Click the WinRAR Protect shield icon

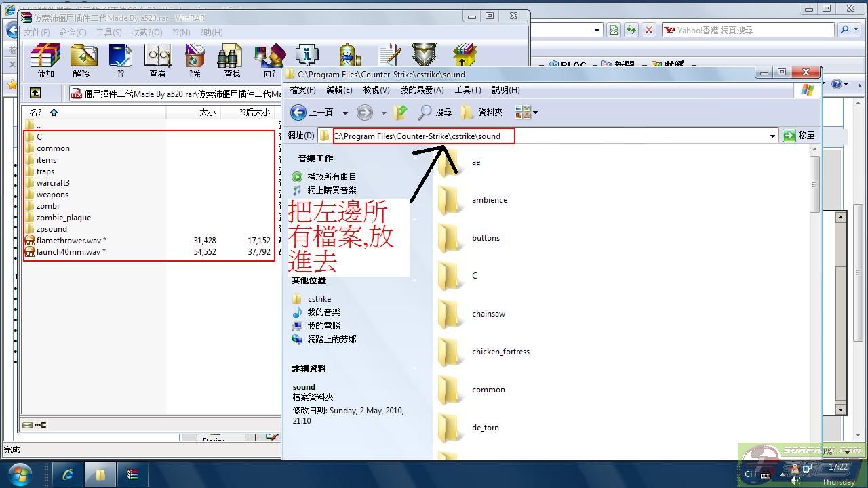[425, 54]
